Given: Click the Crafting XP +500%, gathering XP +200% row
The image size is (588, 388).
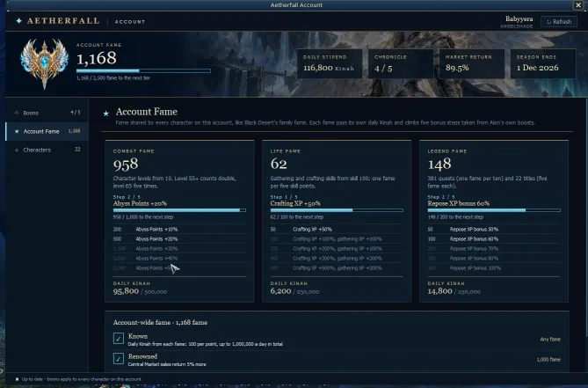Looking at the screenshot, I should point(337,268).
